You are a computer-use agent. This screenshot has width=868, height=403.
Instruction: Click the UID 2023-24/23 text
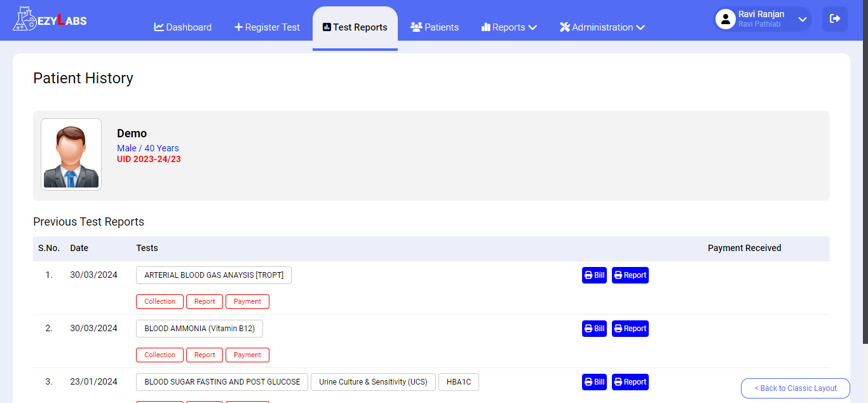(x=149, y=159)
